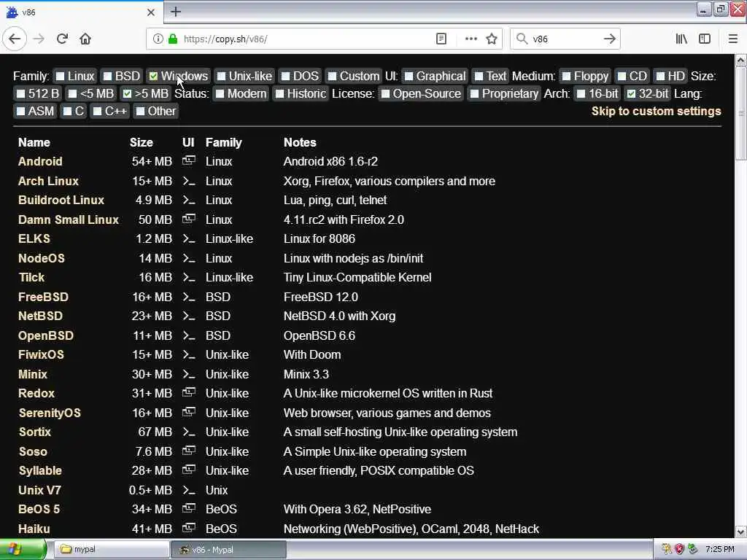The width and height of the screenshot is (747, 560).
Task: Reload the current page
Action: point(62,39)
